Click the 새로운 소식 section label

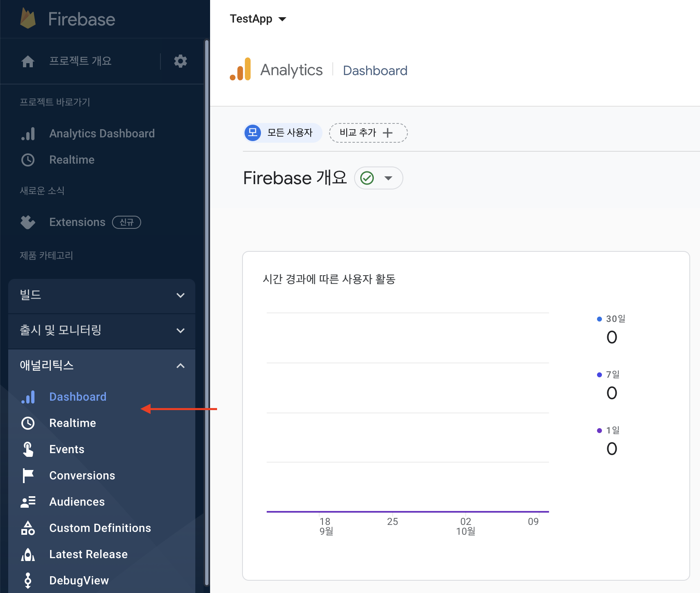click(42, 191)
